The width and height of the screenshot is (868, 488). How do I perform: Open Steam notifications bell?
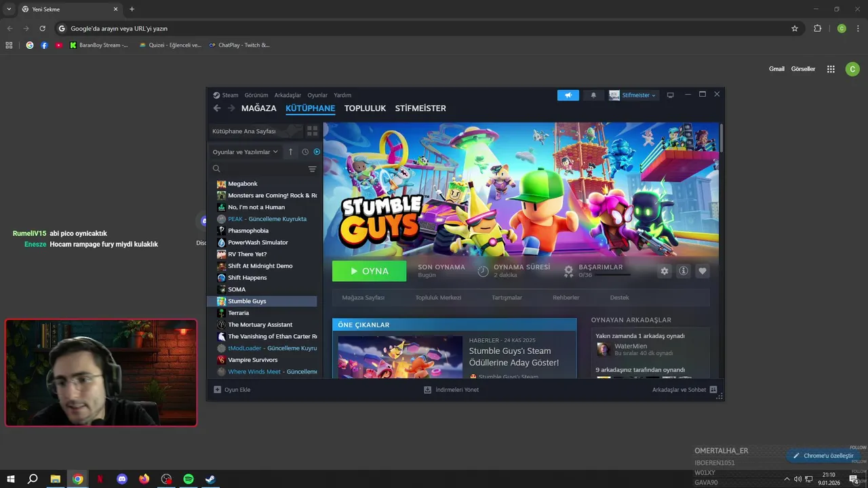(593, 96)
